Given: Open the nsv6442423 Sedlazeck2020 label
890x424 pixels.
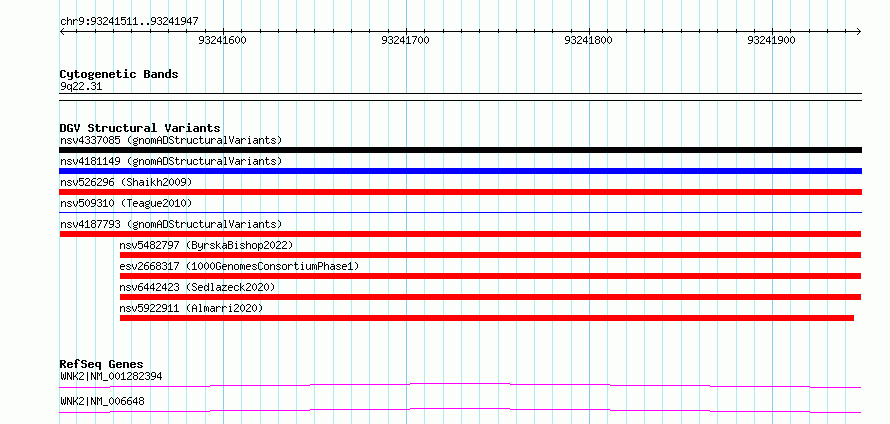Looking at the screenshot, I should click(198, 287).
